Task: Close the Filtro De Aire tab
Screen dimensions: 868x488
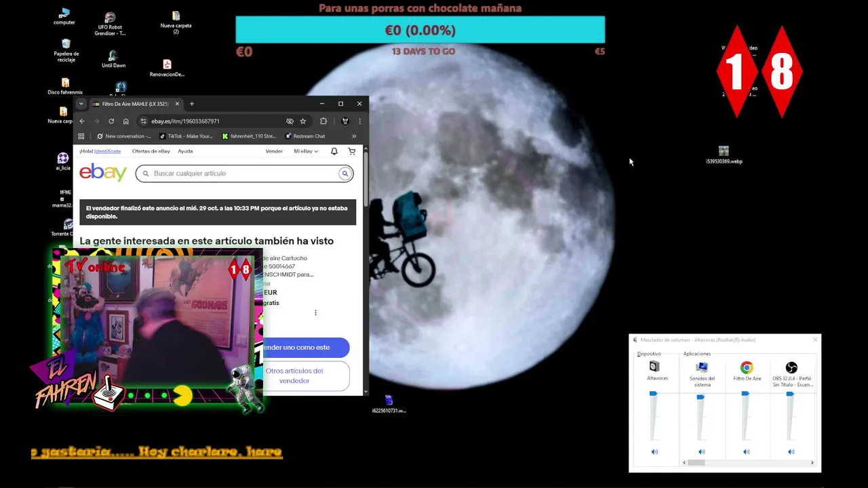Action: click(177, 104)
